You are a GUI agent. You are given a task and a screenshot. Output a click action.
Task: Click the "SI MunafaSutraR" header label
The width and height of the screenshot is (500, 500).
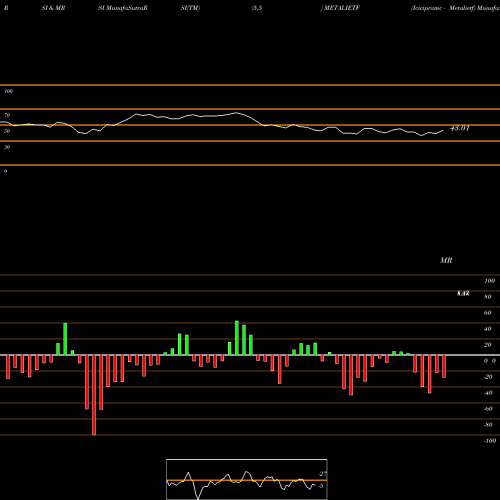[123, 8]
